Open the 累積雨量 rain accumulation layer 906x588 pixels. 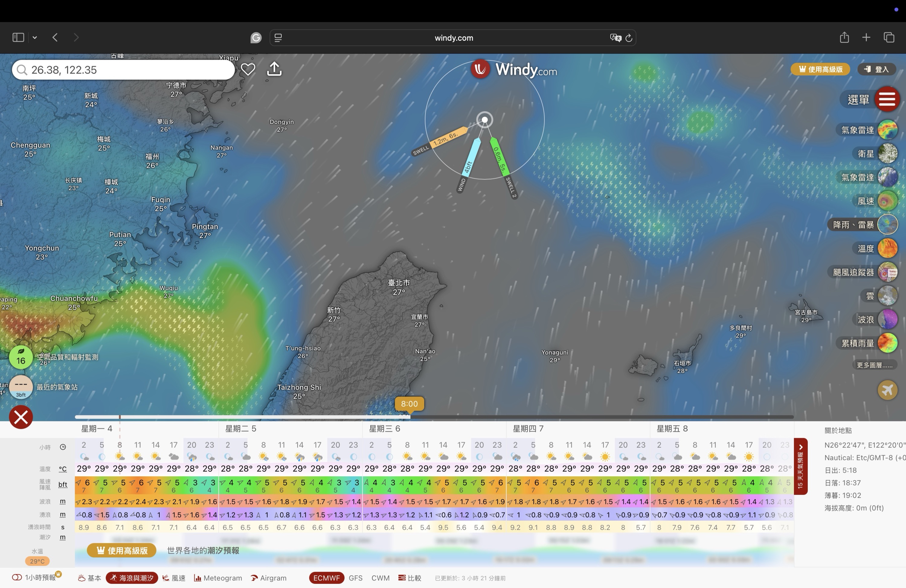coord(887,343)
